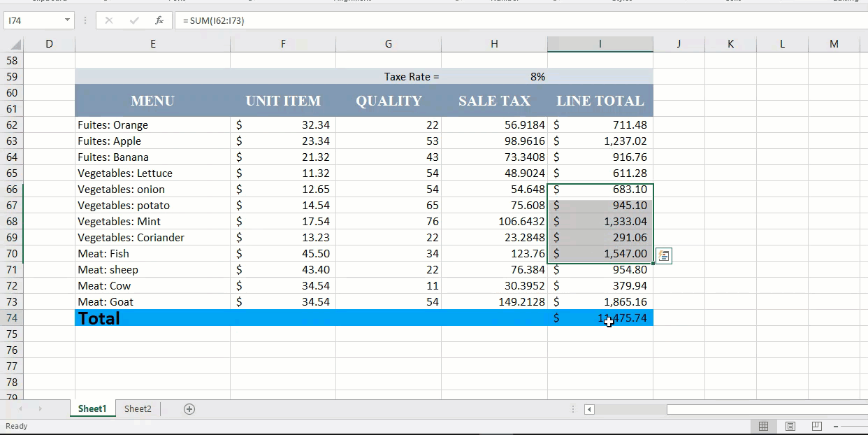Image resolution: width=868 pixels, height=435 pixels.
Task: Select the 'Fuites: Banana' cell
Action: coord(152,157)
